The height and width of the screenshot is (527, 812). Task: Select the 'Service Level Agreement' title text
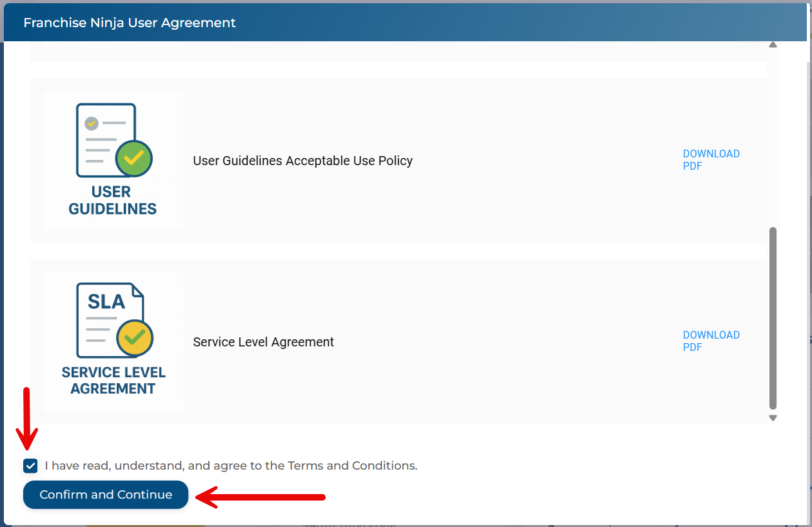coord(263,343)
